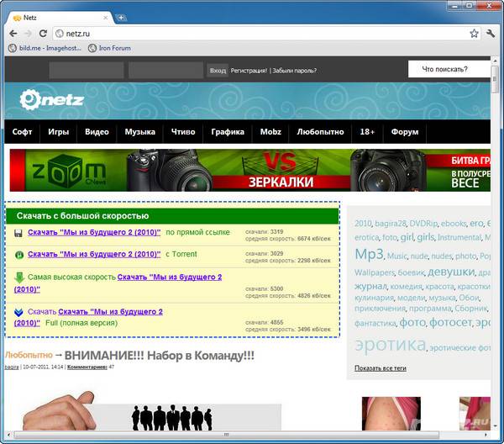
Task: Click the netz.ru address bar
Action: pyautogui.click(x=252, y=34)
